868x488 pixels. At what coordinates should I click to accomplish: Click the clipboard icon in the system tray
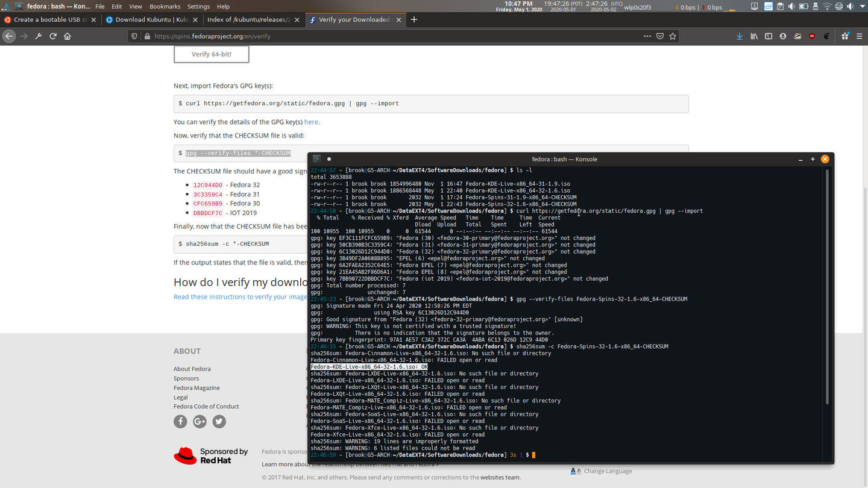click(780, 6)
